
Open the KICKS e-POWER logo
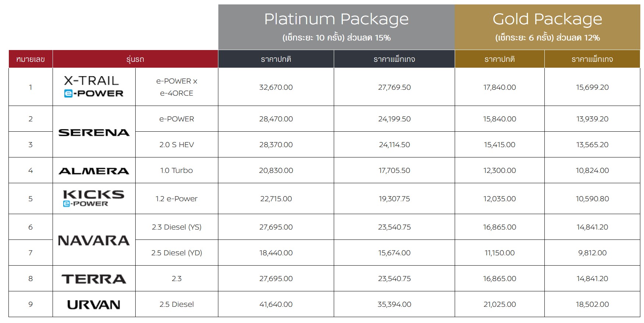(x=94, y=199)
